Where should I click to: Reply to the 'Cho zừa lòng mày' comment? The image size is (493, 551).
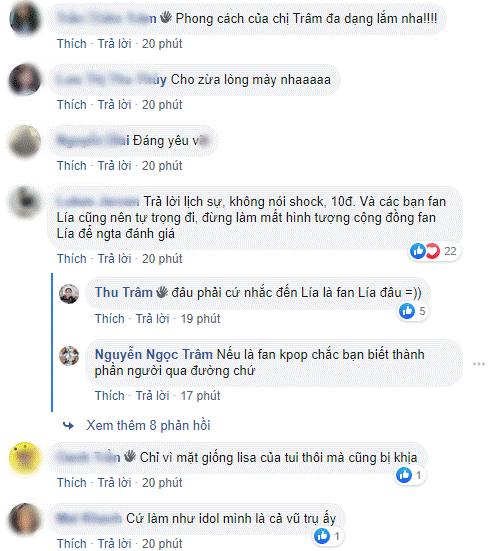pyautogui.click(x=114, y=104)
